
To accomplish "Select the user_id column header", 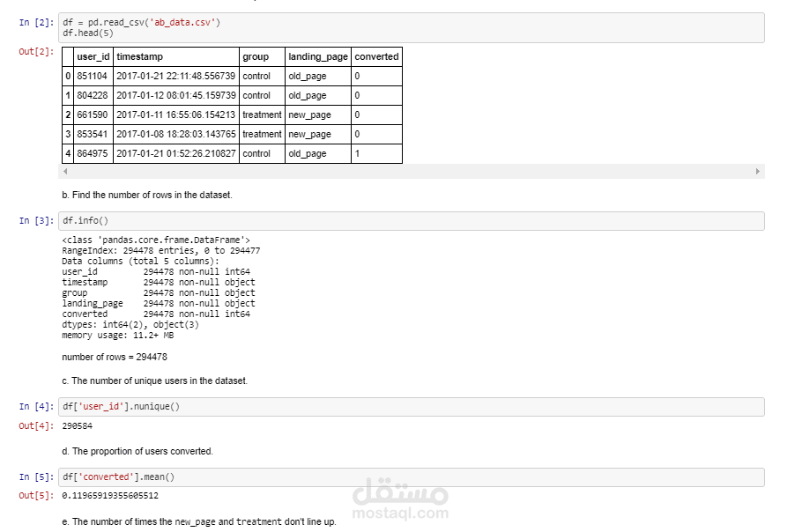I will pos(93,56).
